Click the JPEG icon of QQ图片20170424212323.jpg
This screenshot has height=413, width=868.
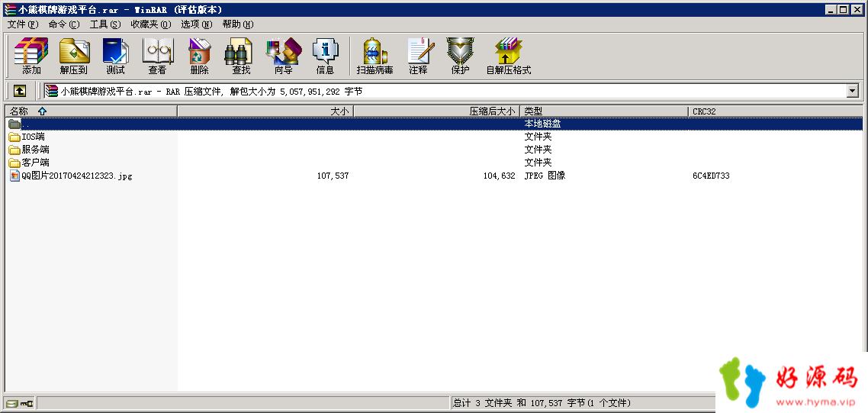pyautogui.click(x=15, y=176)
